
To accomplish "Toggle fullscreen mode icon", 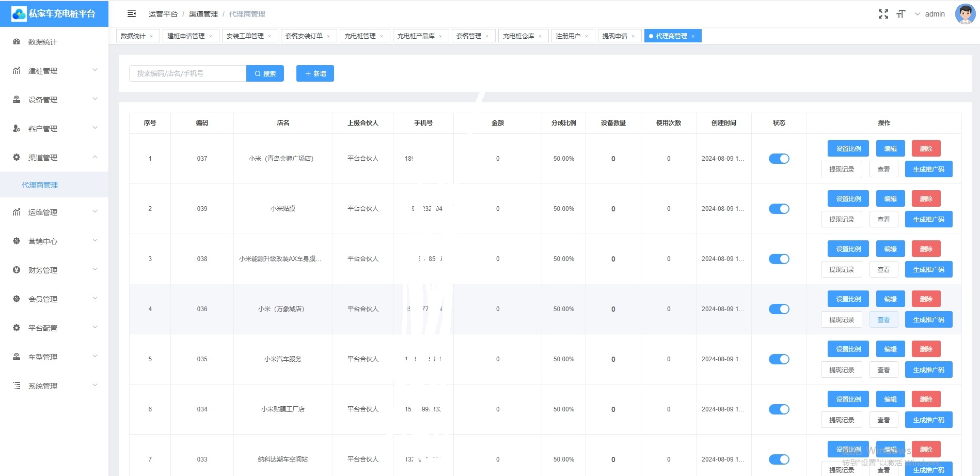I will point(883,14).
